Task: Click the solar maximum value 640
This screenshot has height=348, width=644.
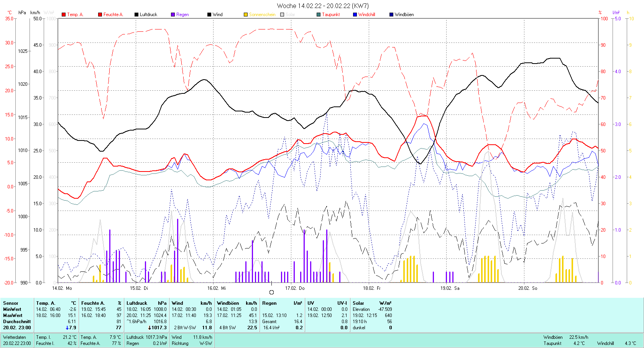Action: (x=388, y=315)
